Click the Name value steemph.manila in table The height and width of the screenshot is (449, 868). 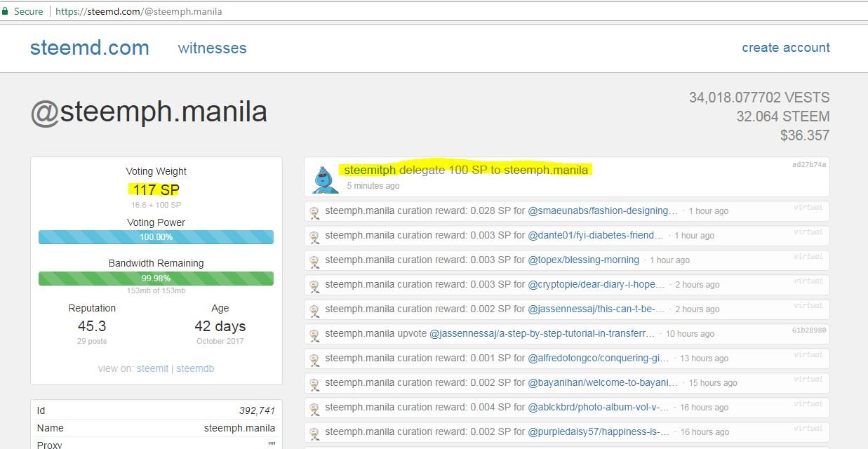click(x=240, y=428)
